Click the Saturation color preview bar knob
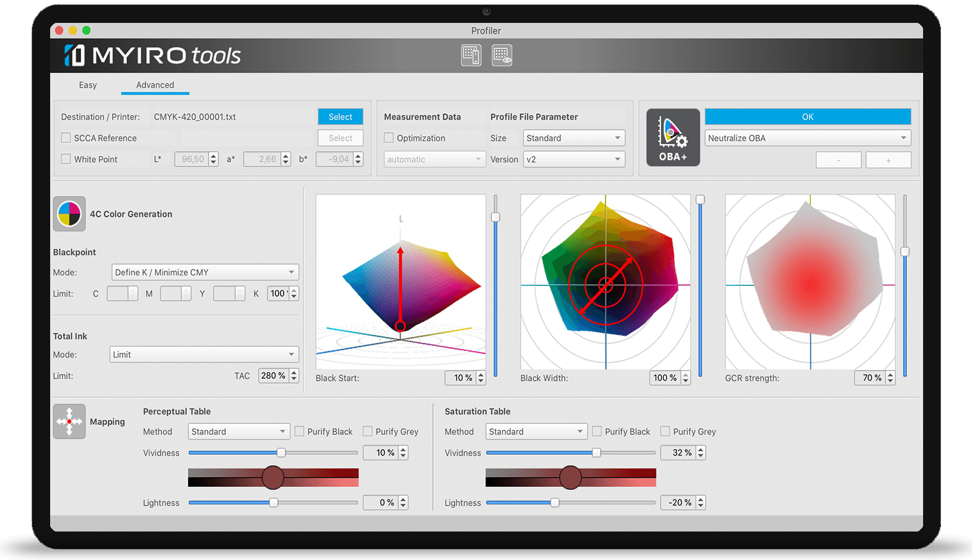972x560 pixels. coord(570,478)
